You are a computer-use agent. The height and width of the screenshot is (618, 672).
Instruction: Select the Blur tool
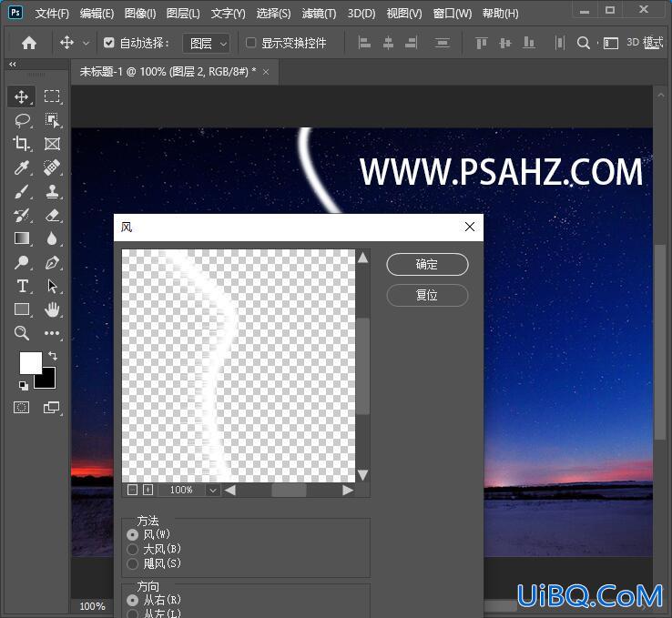(x=52, y=238)
